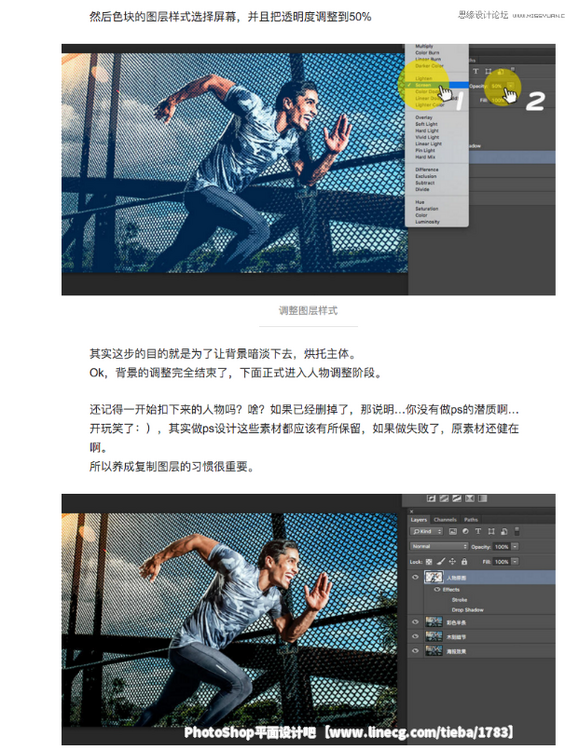Hide the 人物原图 layer via its eye
The height and width of the screenshot is (750, 565).
coord(415,577)
